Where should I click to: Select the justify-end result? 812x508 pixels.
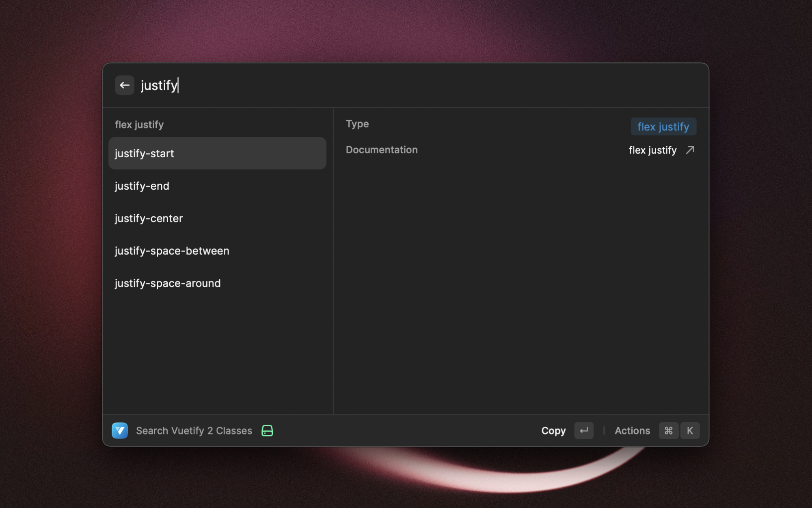pyautogui.click(x=217, y=186)
